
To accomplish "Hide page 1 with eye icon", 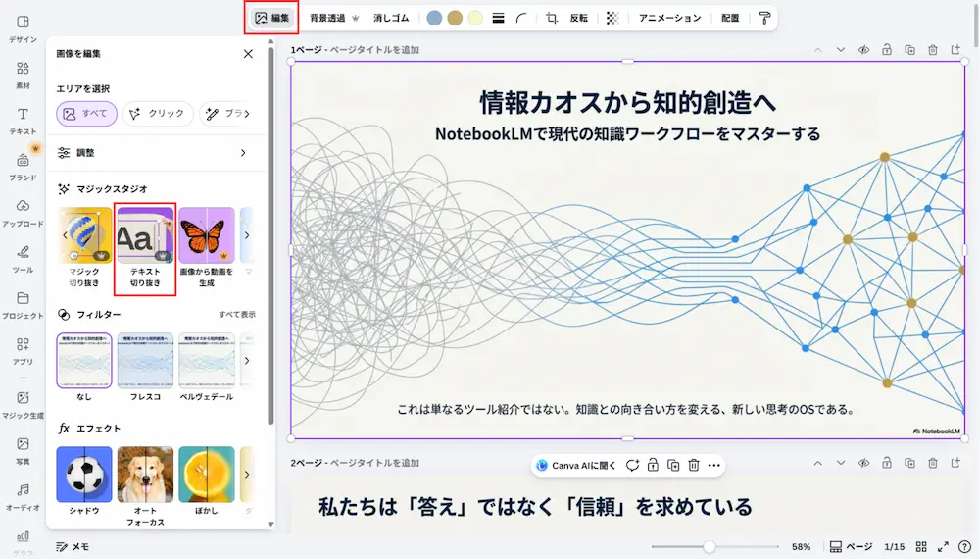I will point(863,50).
